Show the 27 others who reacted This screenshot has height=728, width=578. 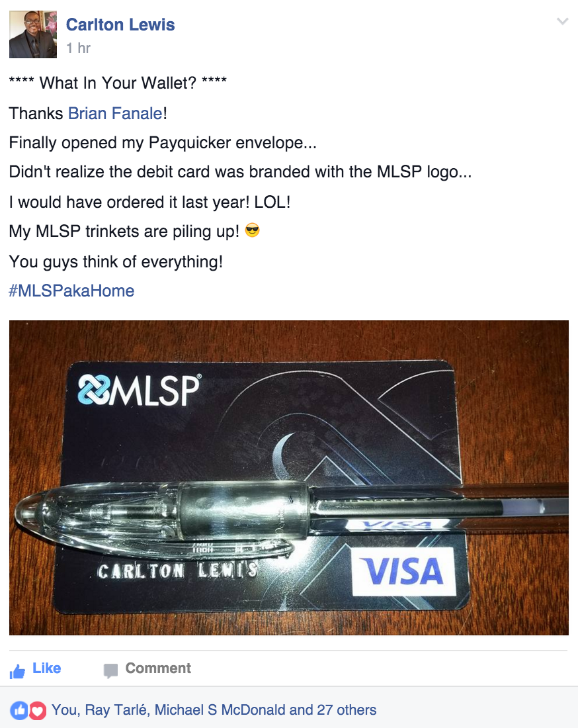coord(347,710)
